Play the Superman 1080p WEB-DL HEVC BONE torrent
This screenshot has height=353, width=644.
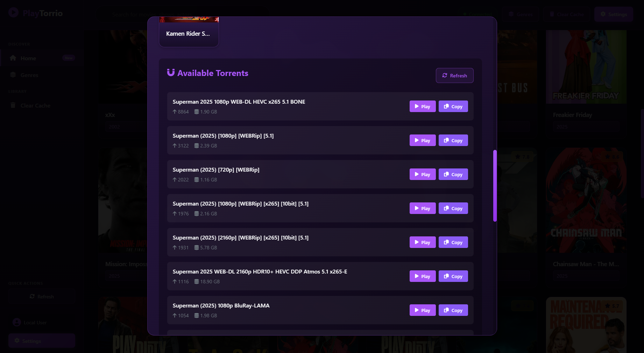click(x=422, y=106)
